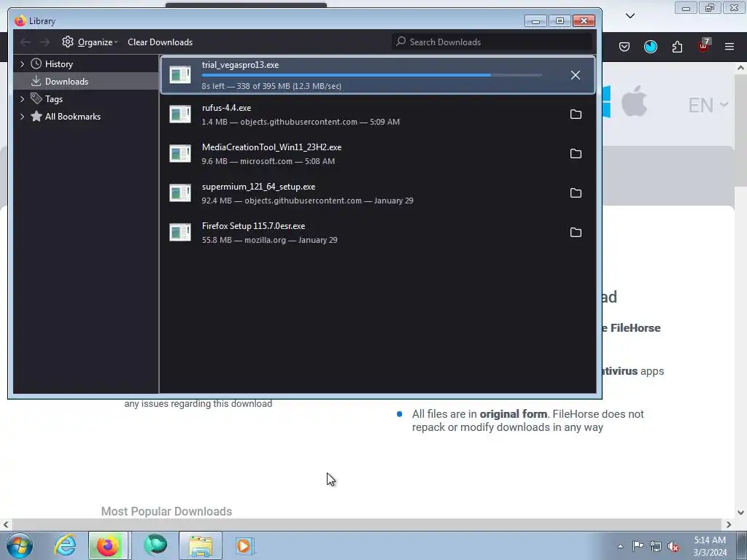Image resolution: width=747 pixels, height=560 pixels.
Task: Click the supermium setup file icon
Action: (180, 193)
